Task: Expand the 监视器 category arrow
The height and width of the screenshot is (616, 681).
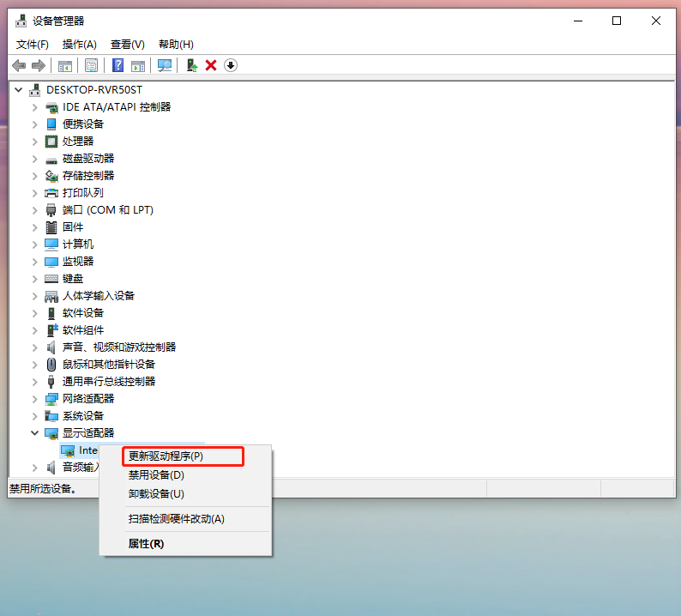Action: 35,262
